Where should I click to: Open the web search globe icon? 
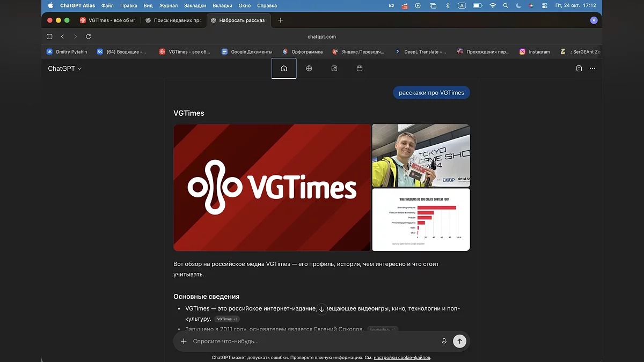pyautogui.click(x=309, y=69)
